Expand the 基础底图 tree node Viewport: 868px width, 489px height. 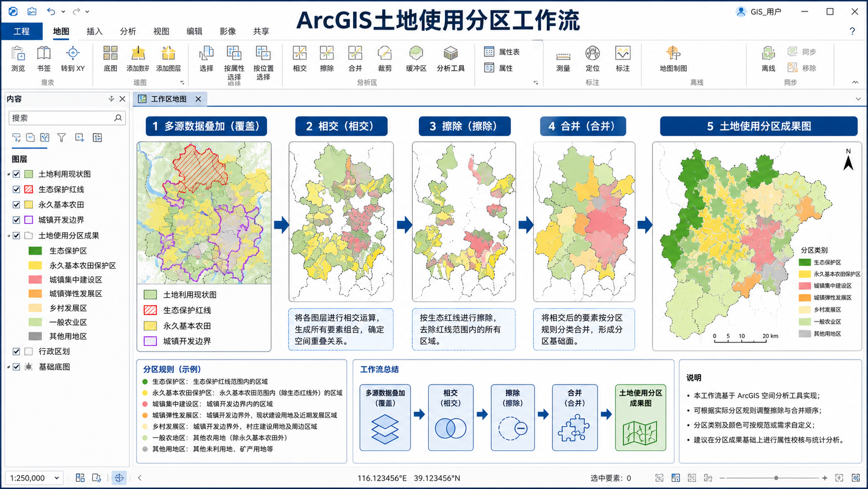9,367
